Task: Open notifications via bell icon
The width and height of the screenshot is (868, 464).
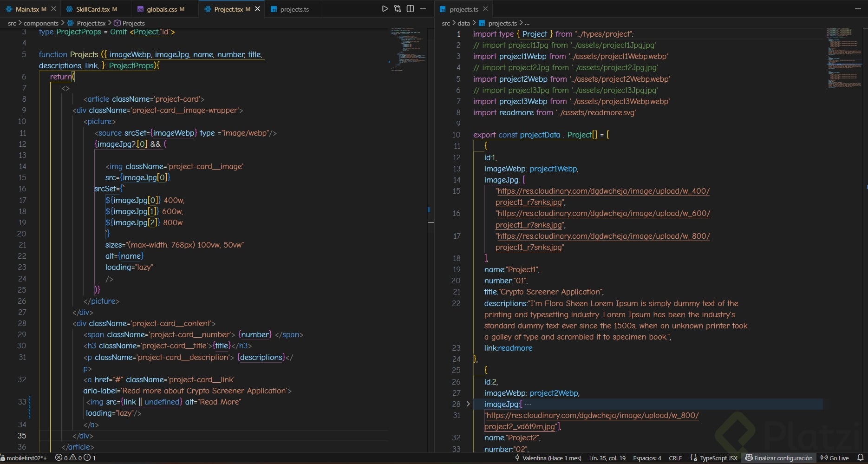Action: pyautogui.click(x=862, y=458)
